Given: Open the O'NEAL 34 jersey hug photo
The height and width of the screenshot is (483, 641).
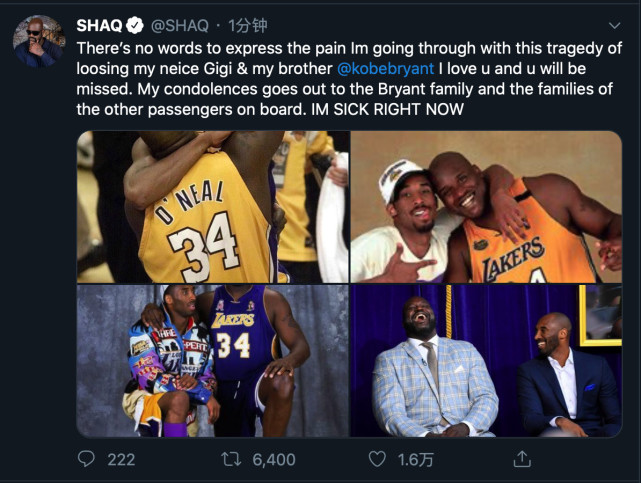Looking at the screenshot, I should 212,207.
